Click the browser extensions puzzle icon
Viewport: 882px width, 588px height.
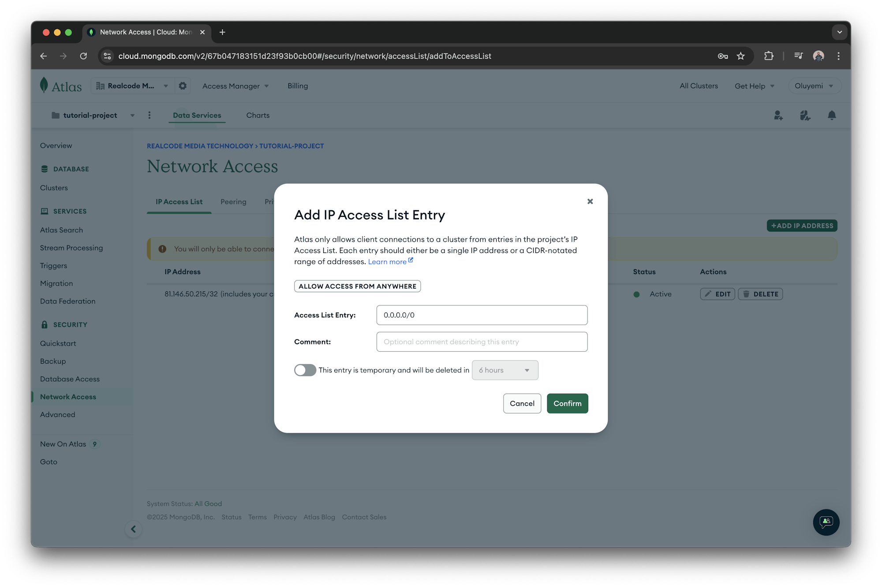pos(769,56)
